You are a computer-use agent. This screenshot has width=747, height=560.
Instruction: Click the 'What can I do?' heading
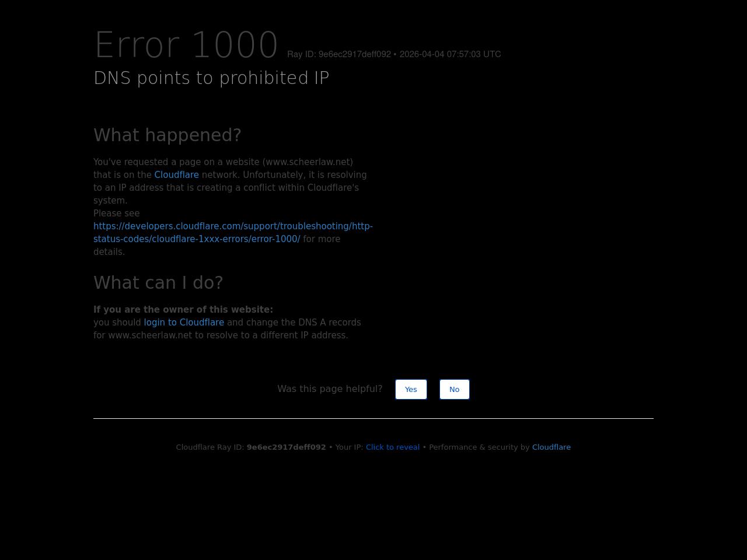tap(158, 283)
